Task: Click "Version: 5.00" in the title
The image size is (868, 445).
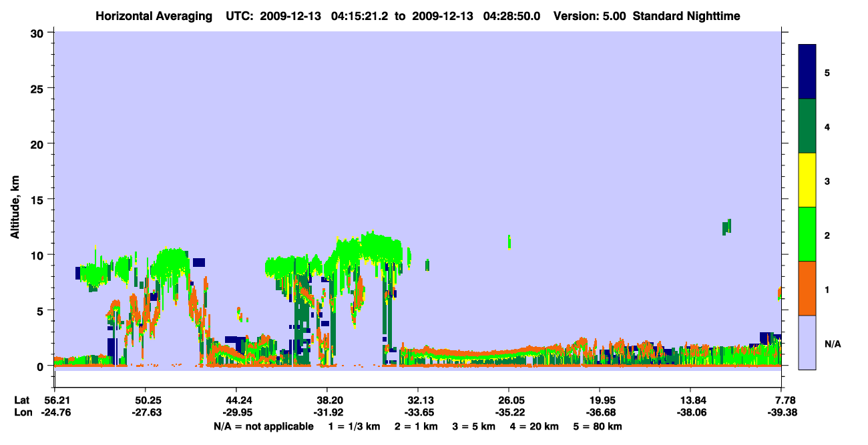Action: coord(590,16)
